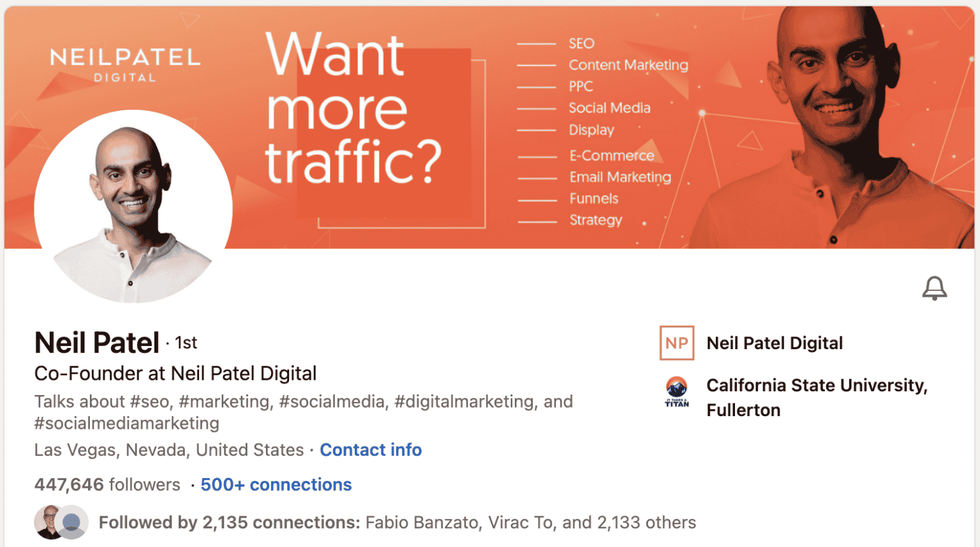
Task: Open the California State University, Fullerton page
Action: pos(816,397)
